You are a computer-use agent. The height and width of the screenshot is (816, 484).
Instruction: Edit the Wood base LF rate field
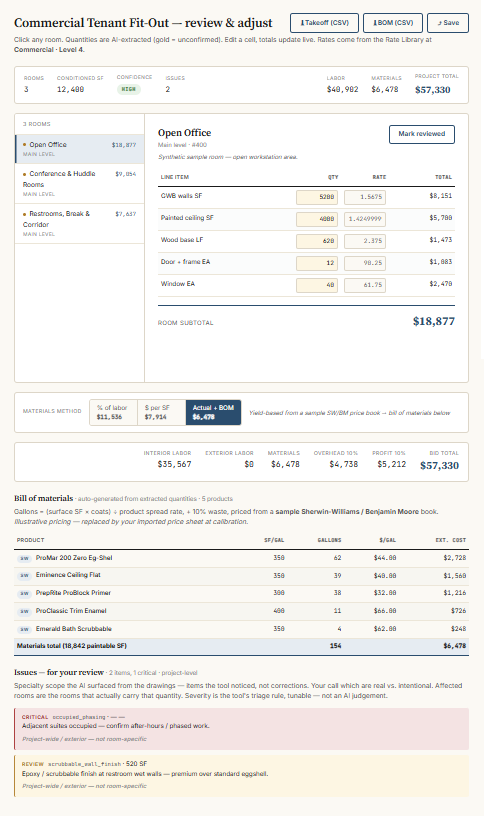click(x=365, y=241)
